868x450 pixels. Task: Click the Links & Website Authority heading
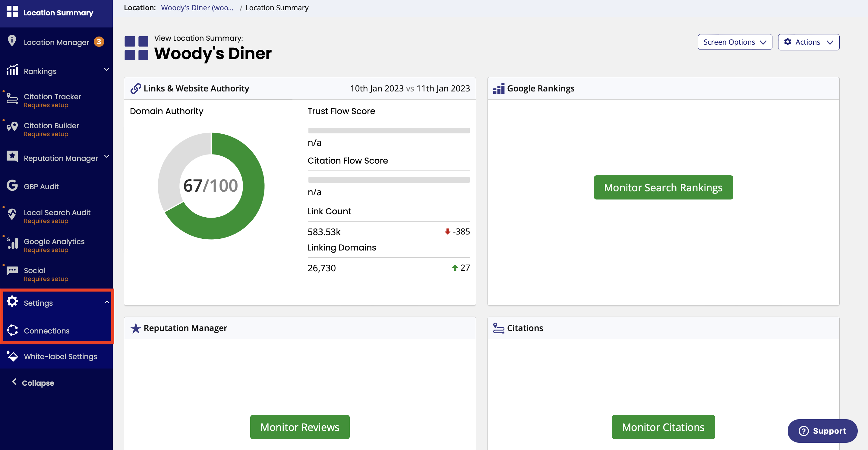[196, 88]
